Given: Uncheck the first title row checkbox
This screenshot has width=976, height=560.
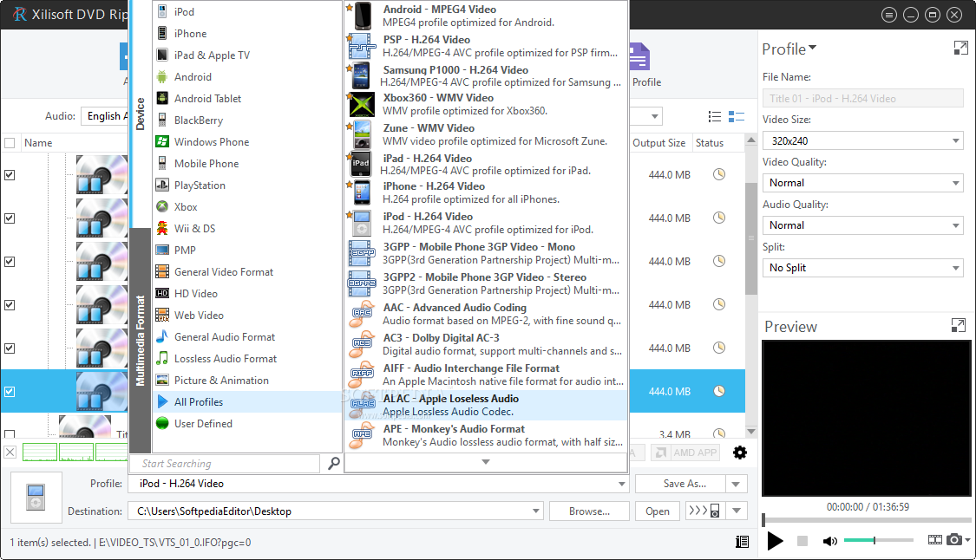Looking at the screenshot, I should [x=10, y=175].
